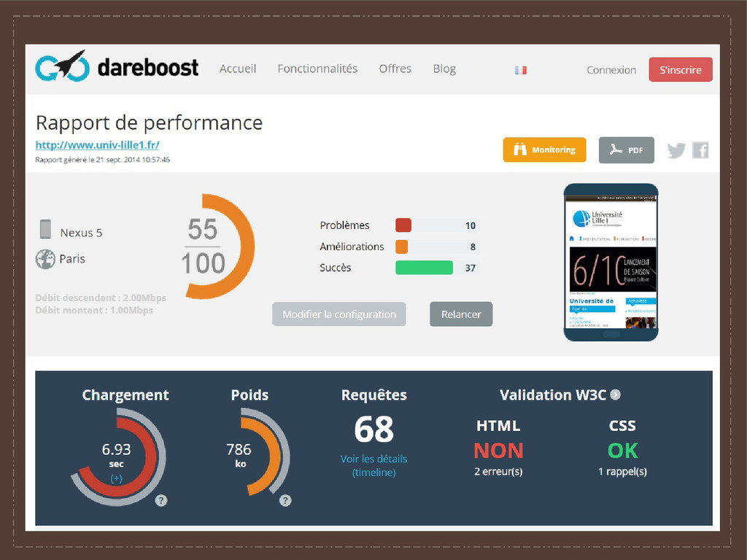Click the green Succès bar
This screenshot has width=747, height=560.
pyautogui.click(x=424, y=268)
